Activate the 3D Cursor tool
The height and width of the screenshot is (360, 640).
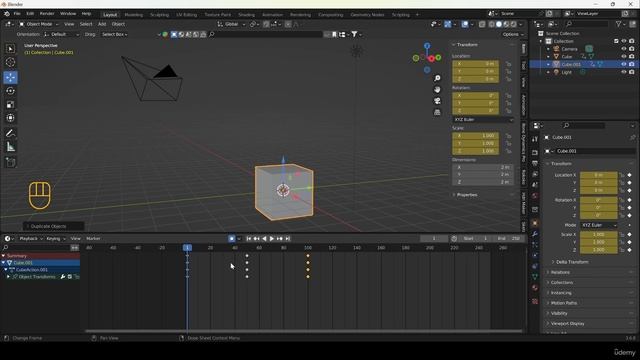11,62
